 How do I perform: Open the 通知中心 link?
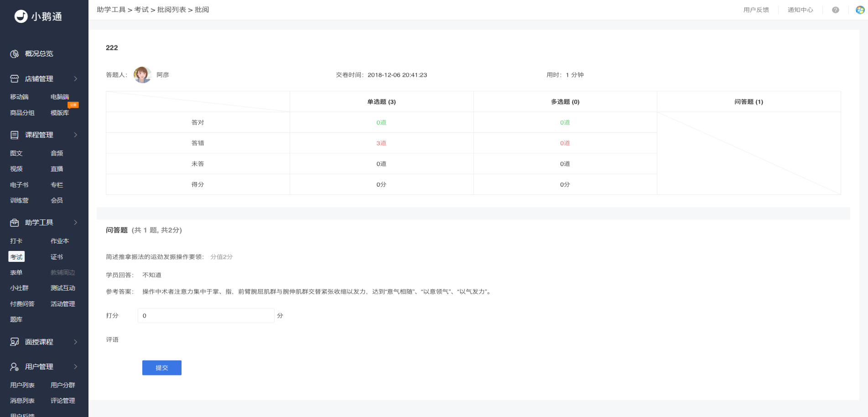(x=800, y=10)
